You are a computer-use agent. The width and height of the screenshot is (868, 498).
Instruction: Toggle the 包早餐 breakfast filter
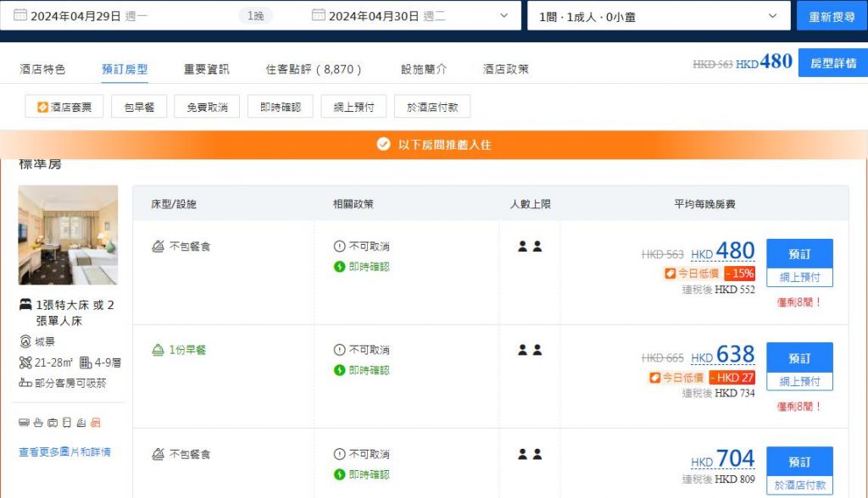tap(138, 107)
